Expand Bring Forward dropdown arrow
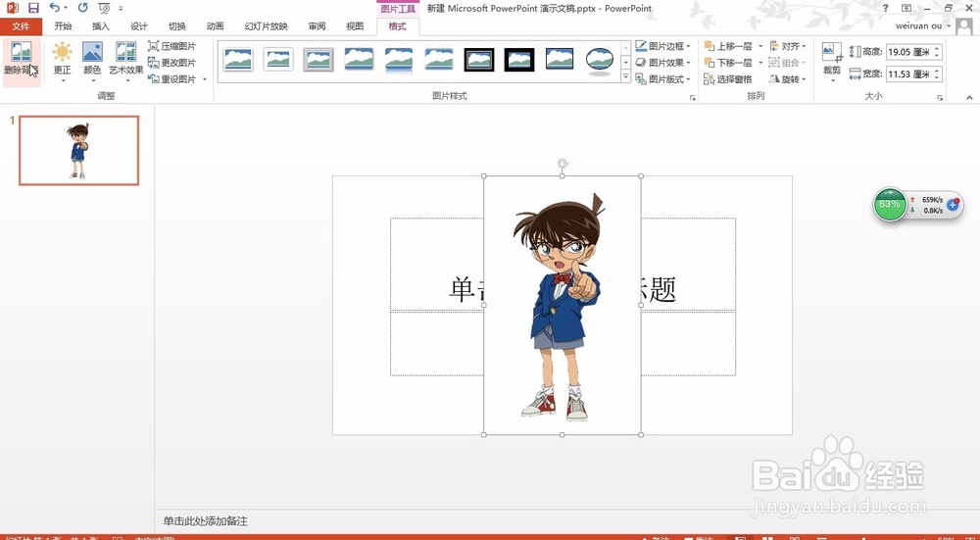This screenshot has width=980, height=540. [x=760, y=46]
